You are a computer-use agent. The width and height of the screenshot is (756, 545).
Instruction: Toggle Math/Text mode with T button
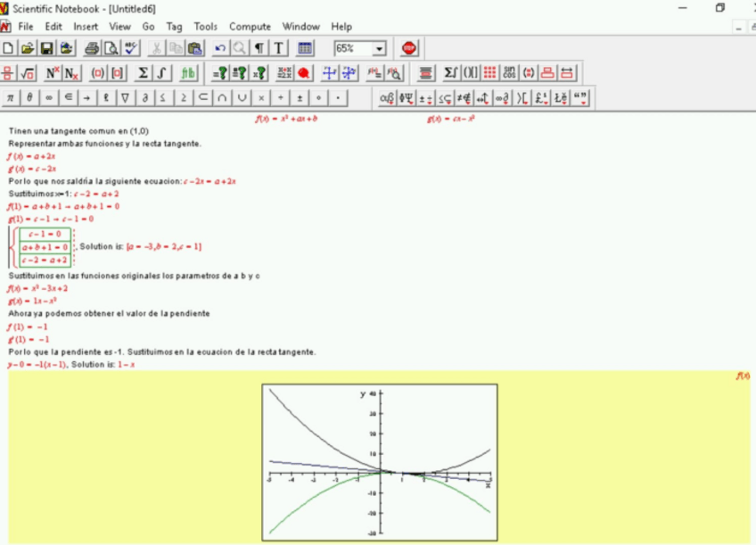[x=278, y=48]
